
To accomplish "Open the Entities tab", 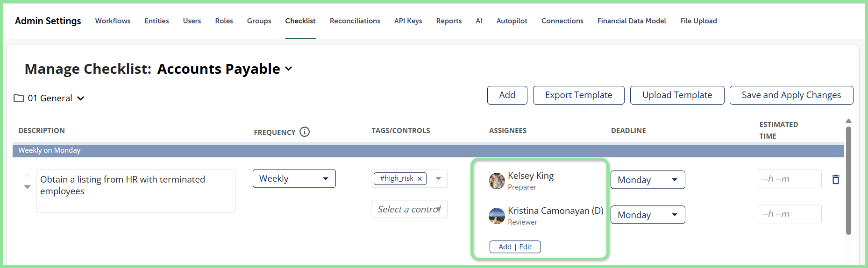I will pos(157,21).
